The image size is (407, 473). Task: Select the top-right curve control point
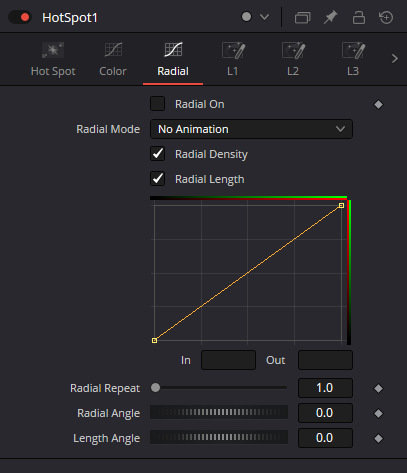pos(341,206)
